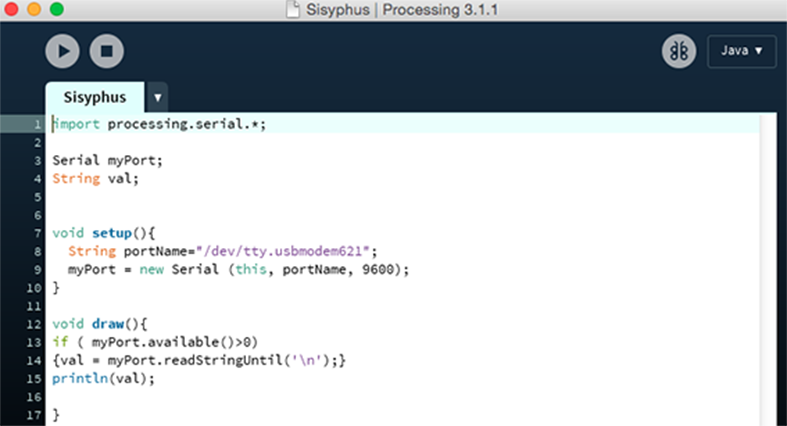Image resolution: width=787 pixels, height=426 pixels.
Task: Close the window with the red button
Action: [11, 9]
